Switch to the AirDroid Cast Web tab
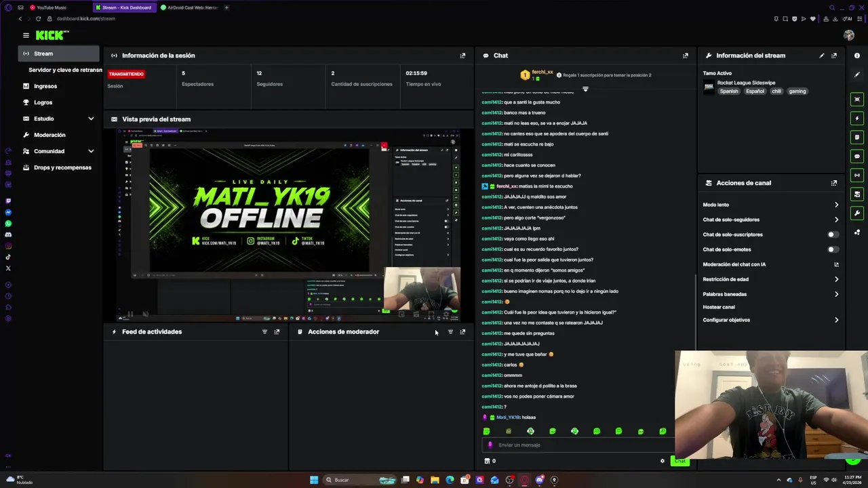The image size is (868, 488). coord(189,7)
